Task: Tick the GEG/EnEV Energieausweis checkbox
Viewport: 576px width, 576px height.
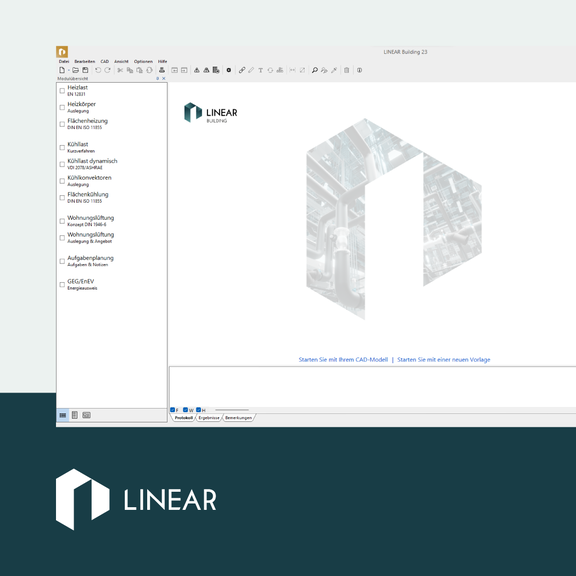Action: 62,285
